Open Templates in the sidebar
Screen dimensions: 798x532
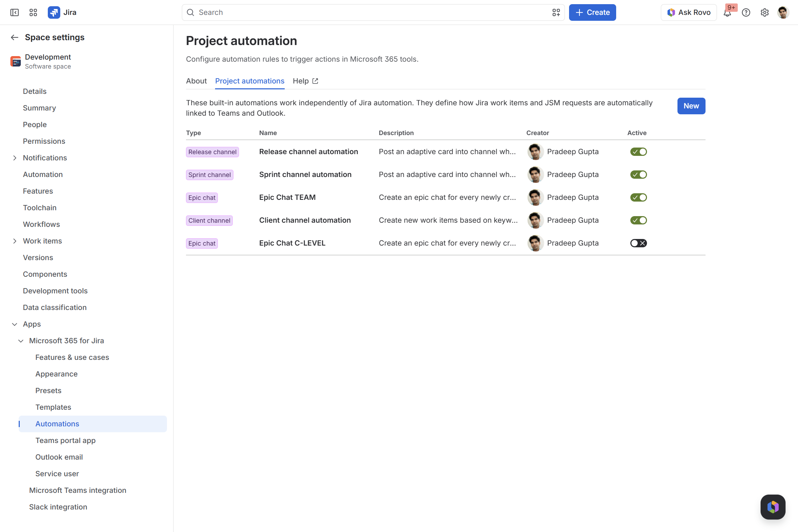pos(53,407)
